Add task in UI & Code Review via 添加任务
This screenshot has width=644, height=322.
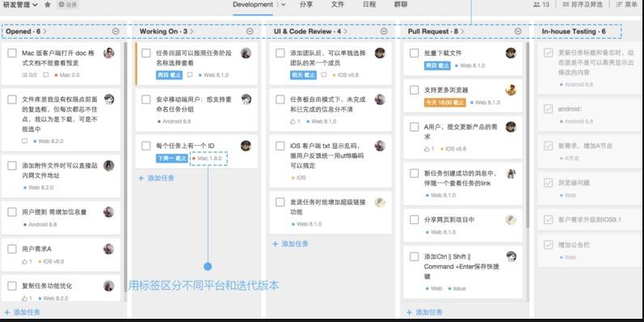point(290,244)
